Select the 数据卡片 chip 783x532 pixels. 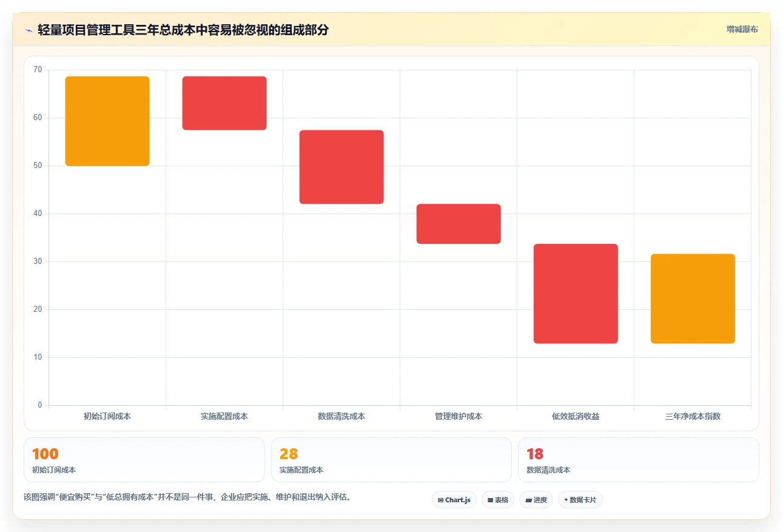click(580, 500)
